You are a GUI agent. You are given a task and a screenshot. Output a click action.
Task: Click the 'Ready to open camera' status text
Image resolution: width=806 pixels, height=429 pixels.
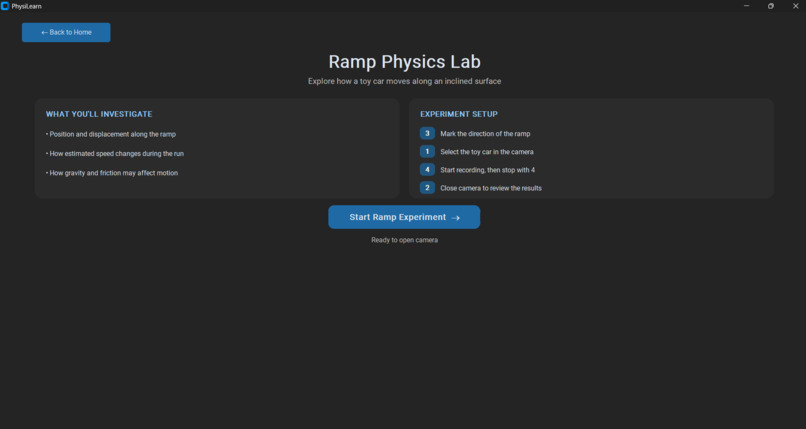[405, 240]
